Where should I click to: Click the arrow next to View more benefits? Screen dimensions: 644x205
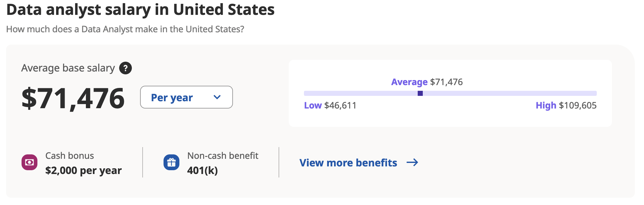point(412,163)
